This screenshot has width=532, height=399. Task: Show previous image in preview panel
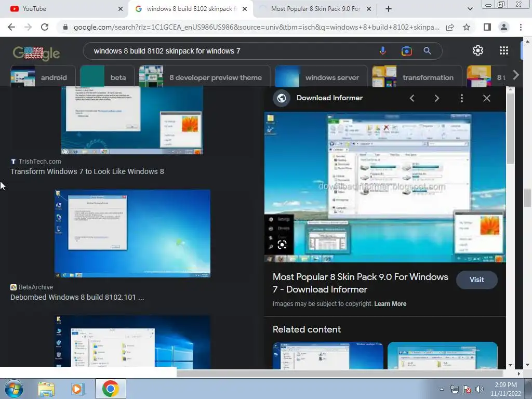tap(412, 98)
